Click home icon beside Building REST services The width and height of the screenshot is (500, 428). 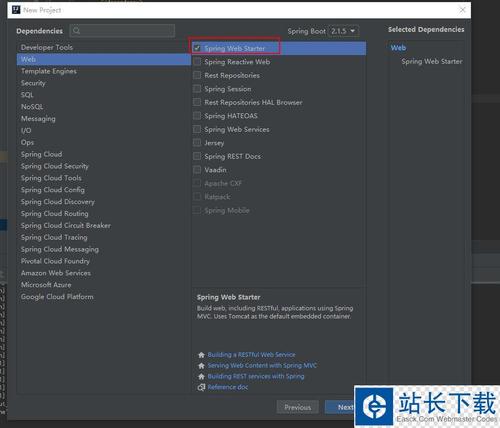(x=201, y=377)
